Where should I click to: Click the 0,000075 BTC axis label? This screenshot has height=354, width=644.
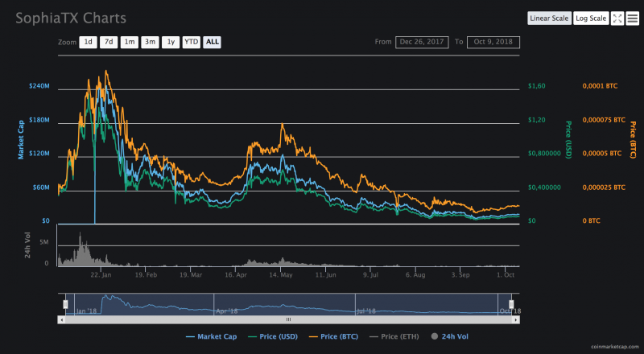(604, 120)
